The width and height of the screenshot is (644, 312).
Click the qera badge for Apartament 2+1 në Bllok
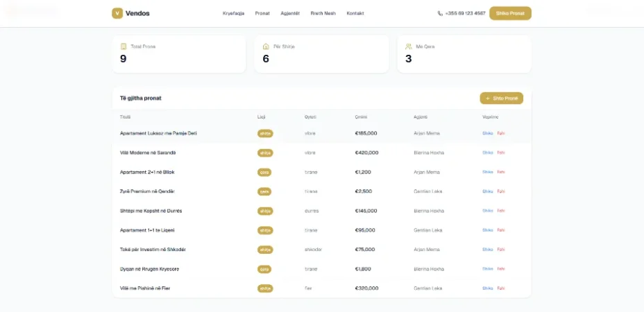(264, 172)
